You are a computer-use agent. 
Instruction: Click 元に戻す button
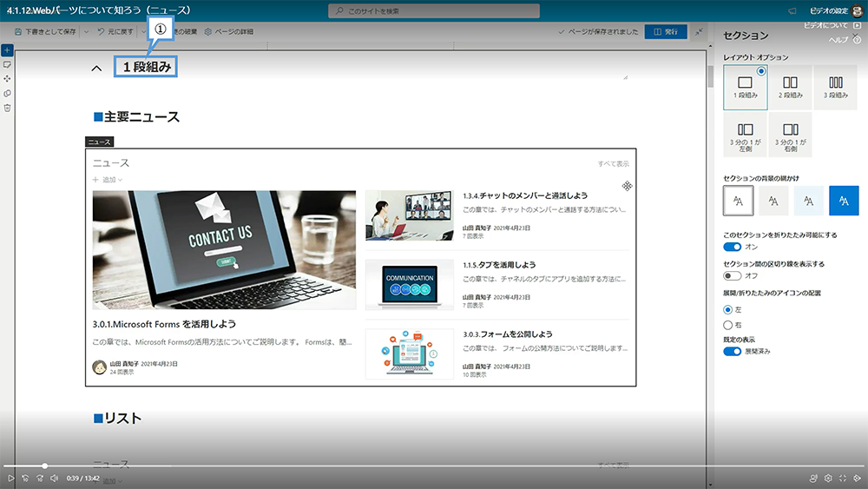pyautogui.click(x=115, y=32)
